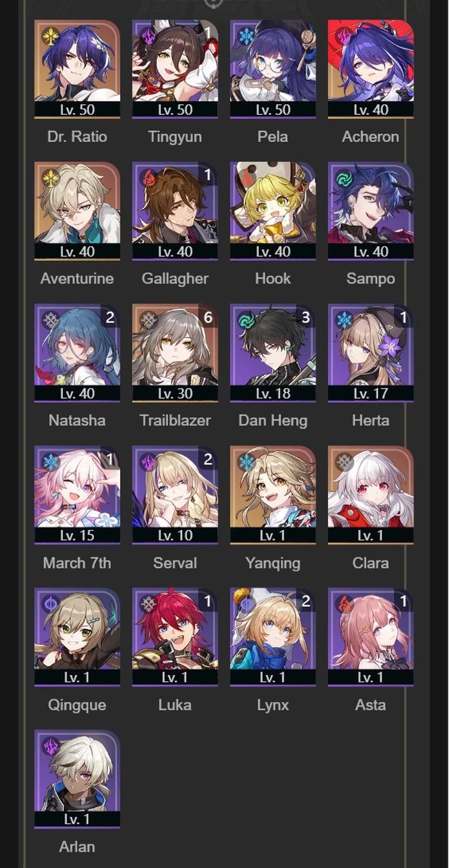This screenshot has width=449, height=868.
Task: Select Acheron character portrait
Action: tap(370, 69)
